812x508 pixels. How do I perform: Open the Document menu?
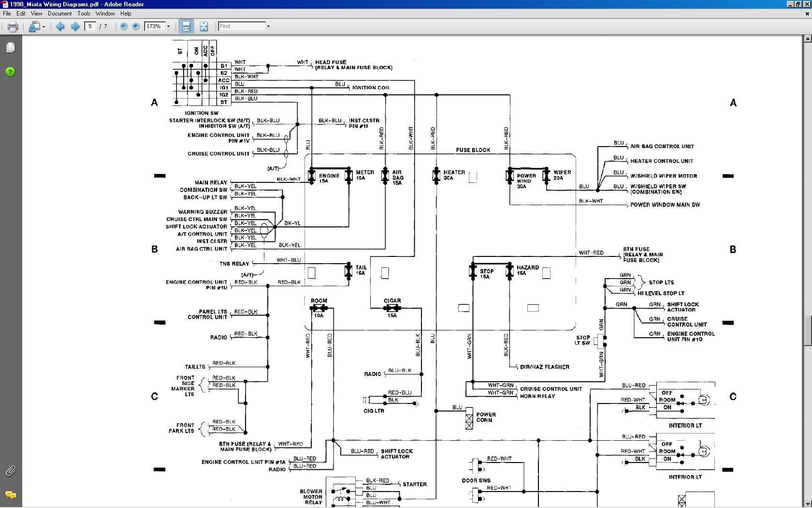[x=59, y=14]
